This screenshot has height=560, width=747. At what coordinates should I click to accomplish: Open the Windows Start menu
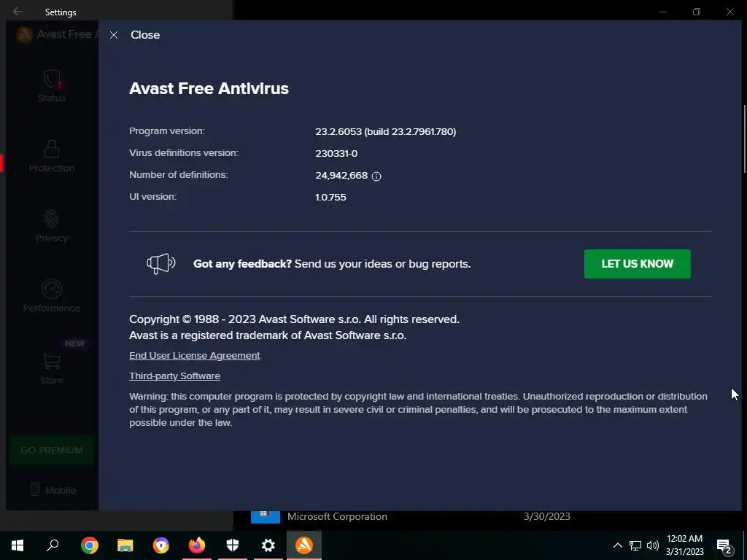18,545
